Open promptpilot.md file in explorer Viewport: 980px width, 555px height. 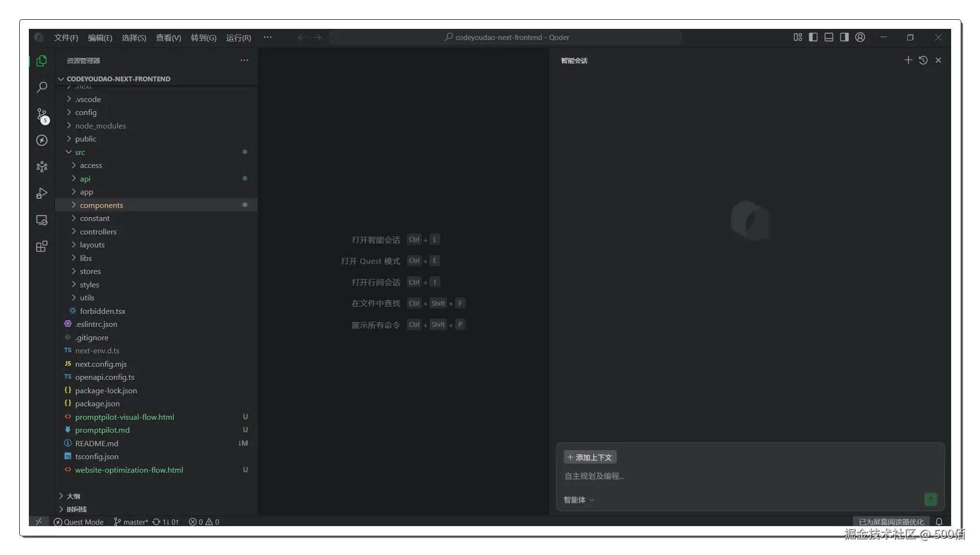[x=102, y=430]
